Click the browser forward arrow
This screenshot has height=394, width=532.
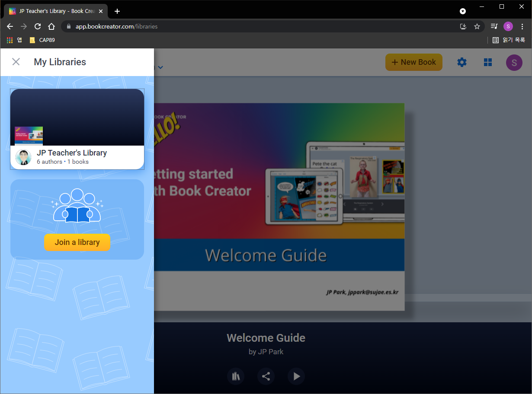point(24,26)
